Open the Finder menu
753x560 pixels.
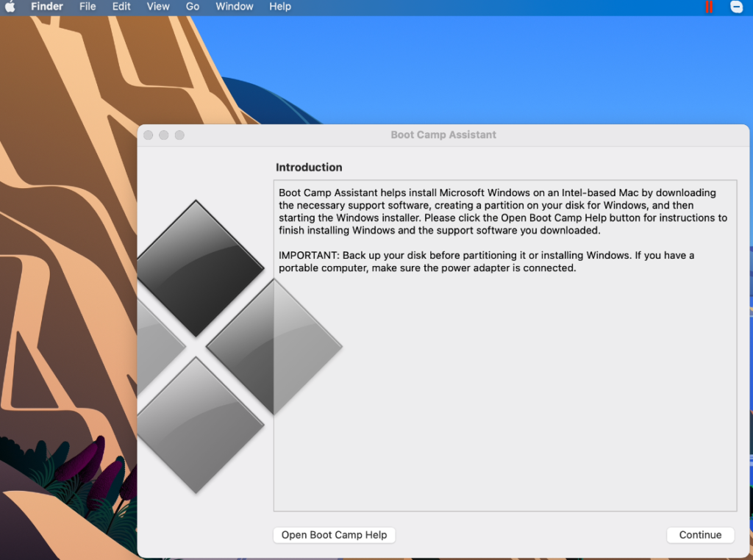(47, 7)
